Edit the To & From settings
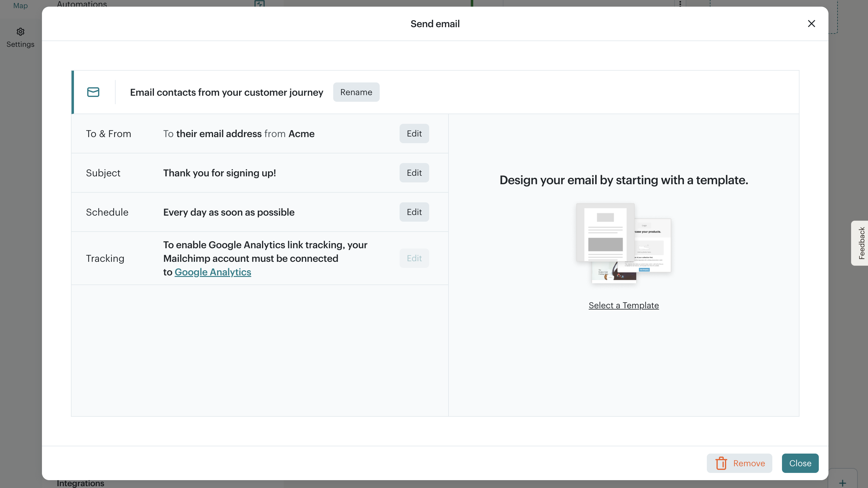Viewport: 868px width, 488px height. coord(414,133)
